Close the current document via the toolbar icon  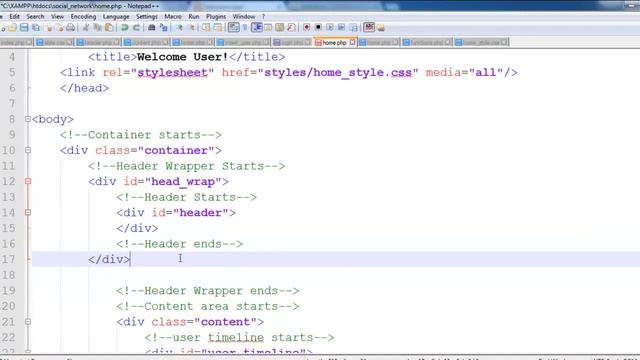49,27
